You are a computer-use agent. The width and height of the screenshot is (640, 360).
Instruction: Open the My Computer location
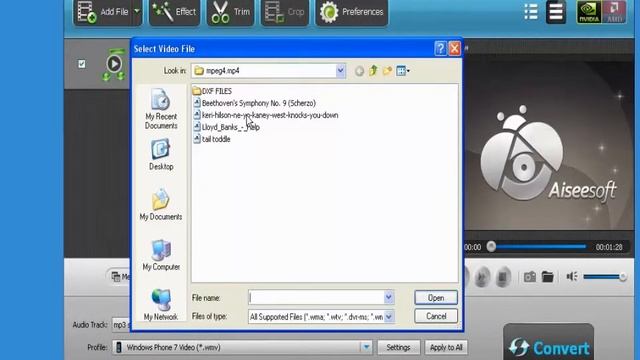pos(161,255)
